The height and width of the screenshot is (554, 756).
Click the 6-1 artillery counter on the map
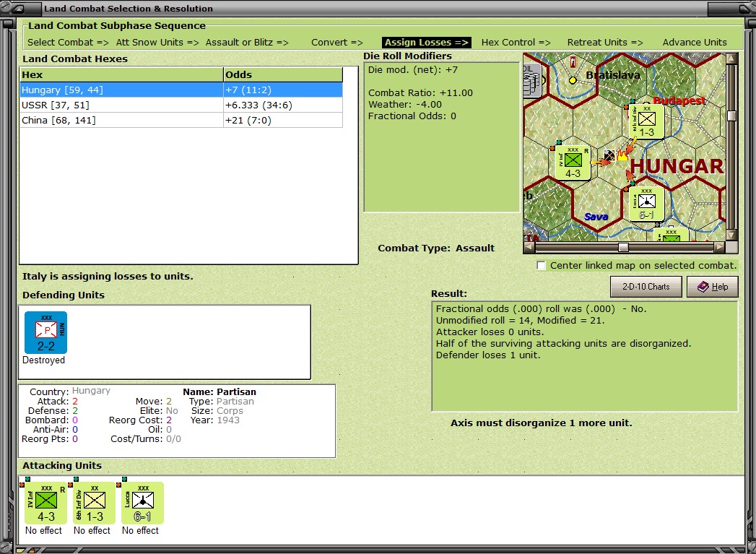click(646, 204)
